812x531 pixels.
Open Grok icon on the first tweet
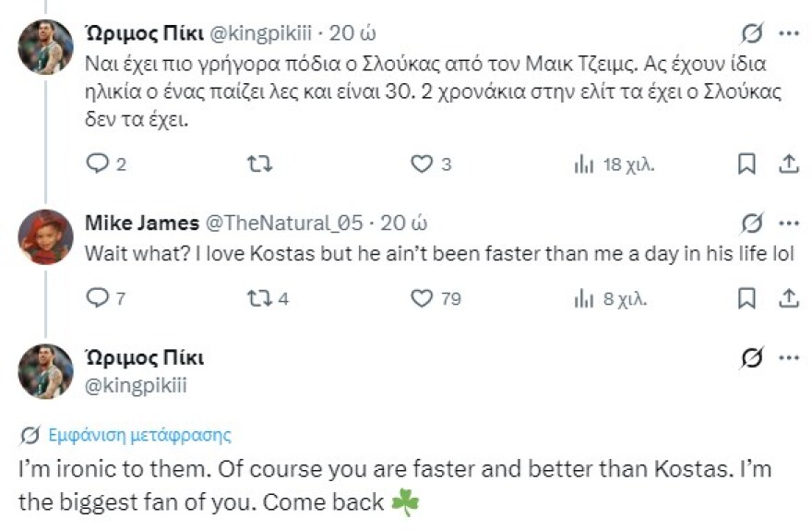click(x=752, y=34)
